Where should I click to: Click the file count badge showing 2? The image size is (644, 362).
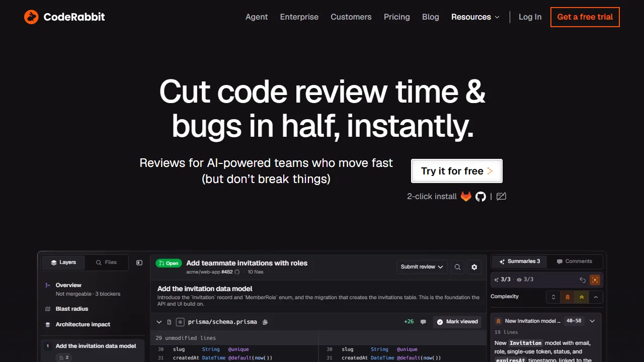(64, 357)
